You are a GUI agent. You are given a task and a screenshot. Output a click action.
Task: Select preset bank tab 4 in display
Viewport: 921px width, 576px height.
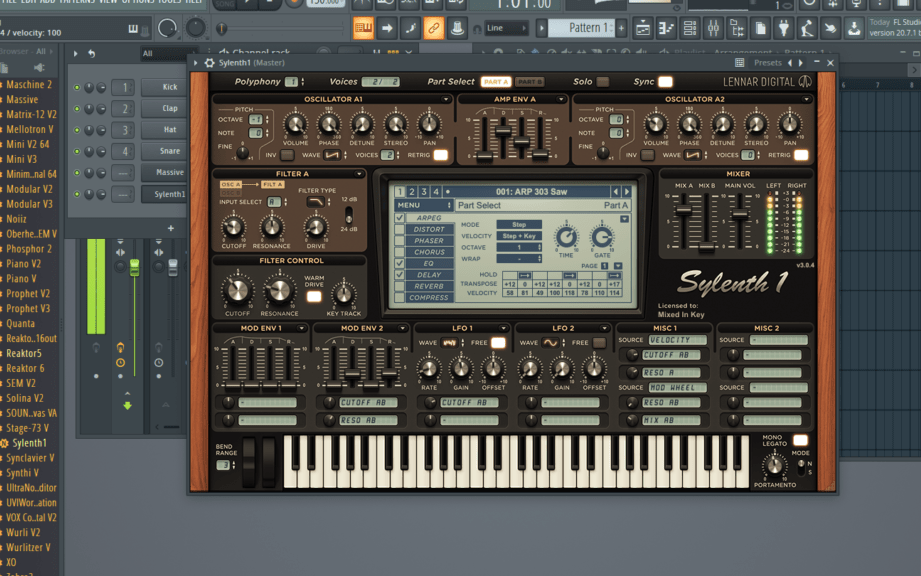(436, 191)
